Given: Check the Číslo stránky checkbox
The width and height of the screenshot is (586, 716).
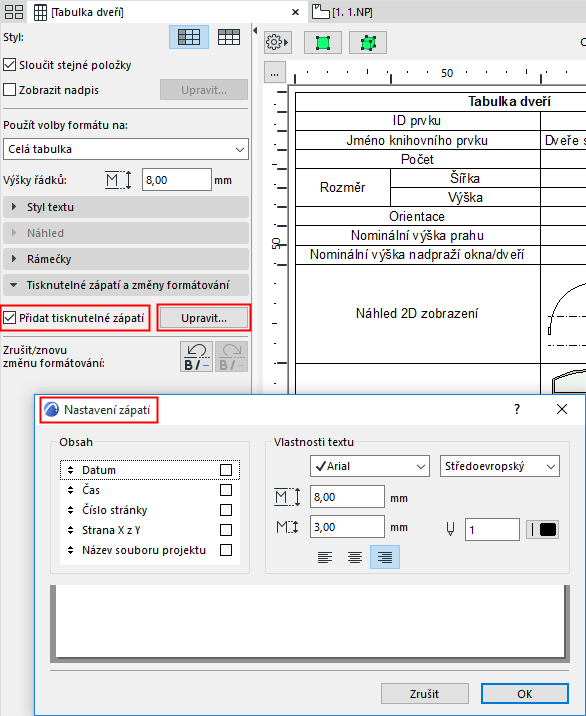Looking at the screenshot, I should [x=226, y=510].
